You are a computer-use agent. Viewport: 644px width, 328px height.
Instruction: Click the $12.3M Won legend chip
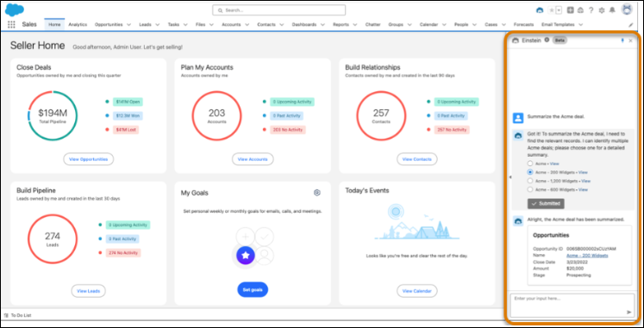[128, 116]
